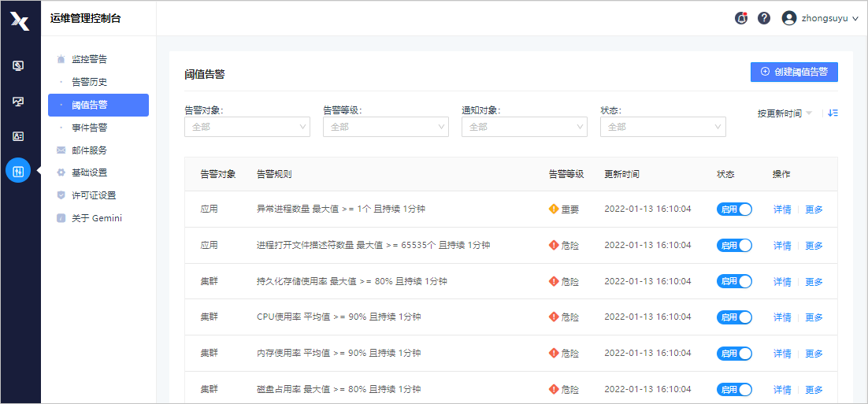Open 更多 for the 内存使用率 rule

tap(814, 354)
